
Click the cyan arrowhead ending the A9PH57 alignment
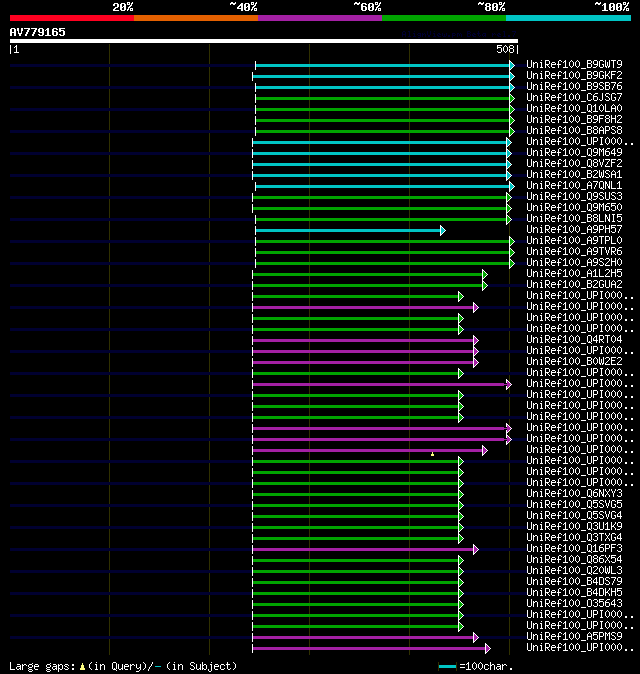(443, 230)
